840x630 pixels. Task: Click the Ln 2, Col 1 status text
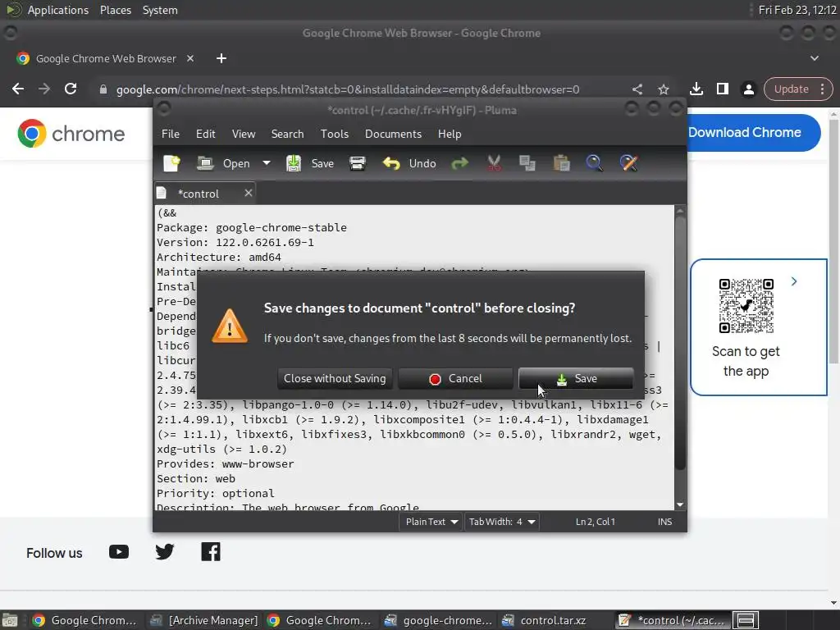point(596,522)
